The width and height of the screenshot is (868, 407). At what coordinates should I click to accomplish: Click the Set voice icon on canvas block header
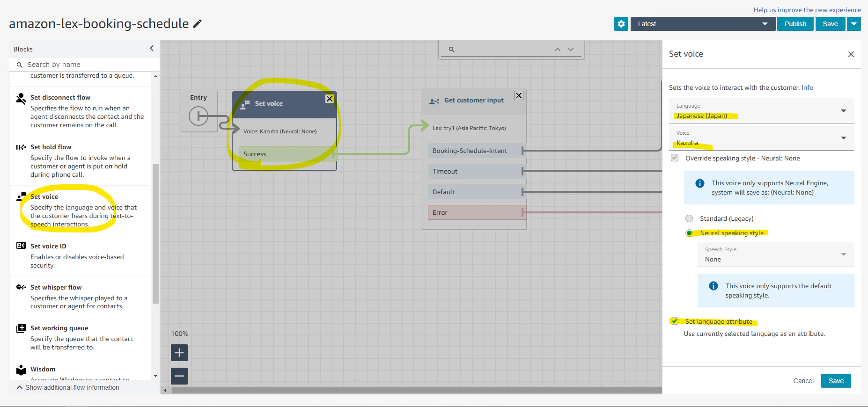point(245,104)
